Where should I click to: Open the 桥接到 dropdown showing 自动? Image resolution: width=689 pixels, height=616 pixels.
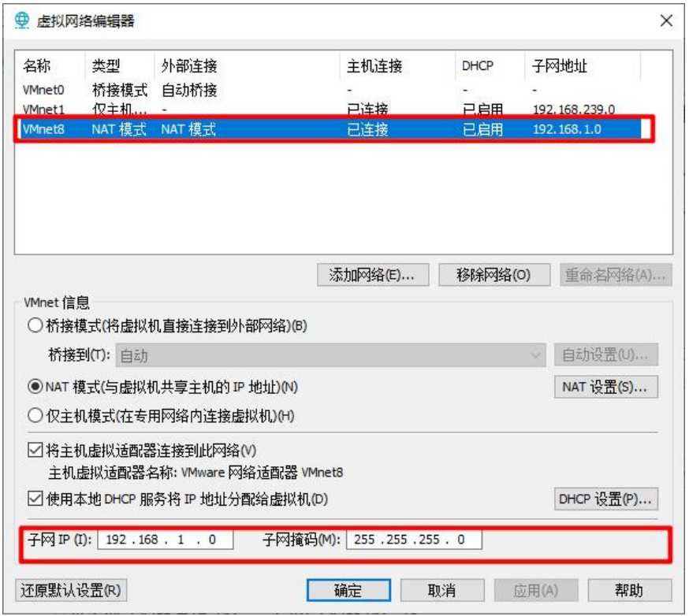[x=330, y=355]
